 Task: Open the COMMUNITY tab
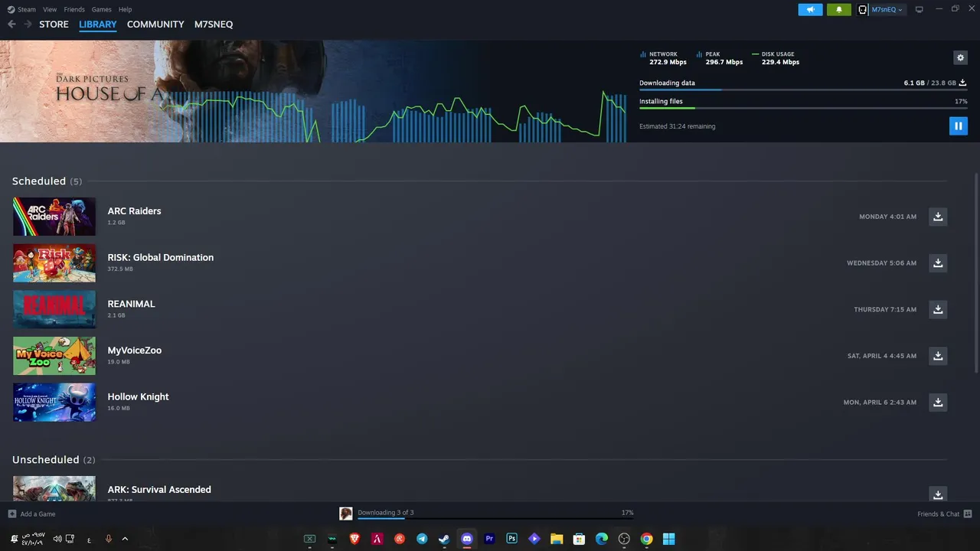coord(155,24)
